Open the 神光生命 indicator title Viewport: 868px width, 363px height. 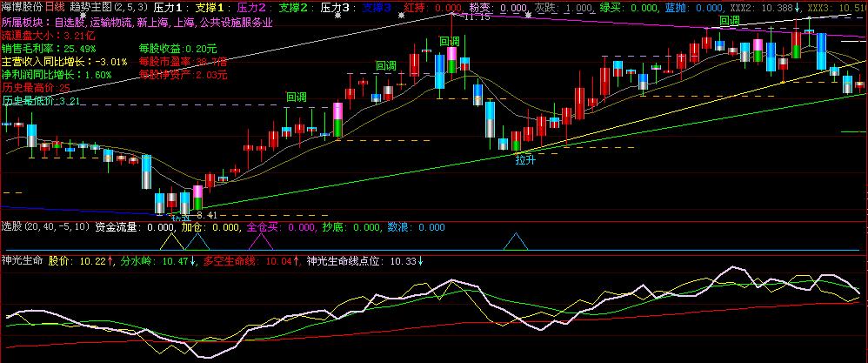click(21, 260)
